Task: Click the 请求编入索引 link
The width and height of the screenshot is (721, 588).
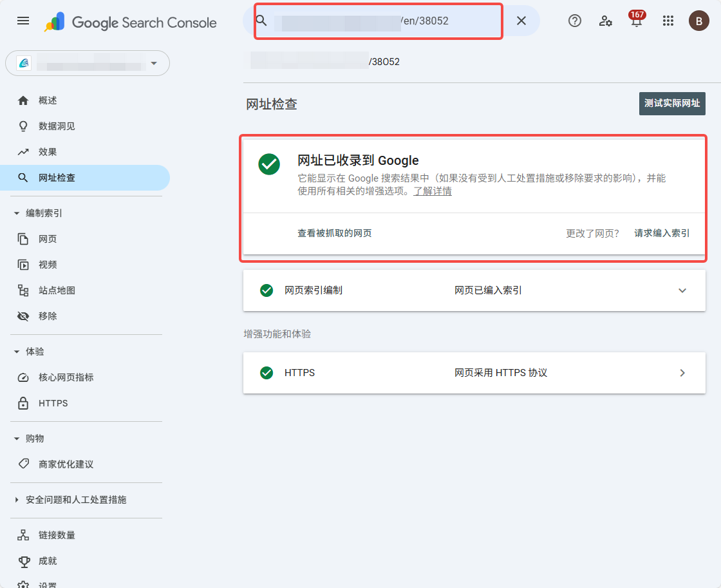Action: pos(662,234)
